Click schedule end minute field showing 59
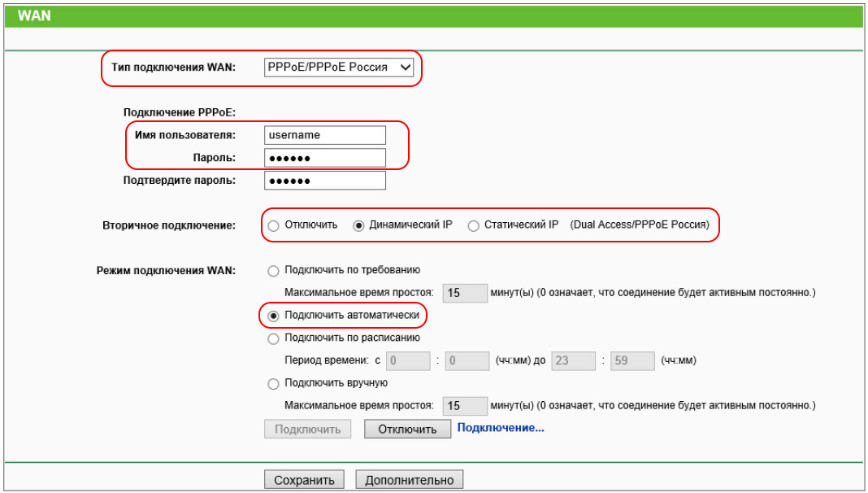The width and height of the screenshot is (868, 493). pyautogui.click(x=633, y=361)
